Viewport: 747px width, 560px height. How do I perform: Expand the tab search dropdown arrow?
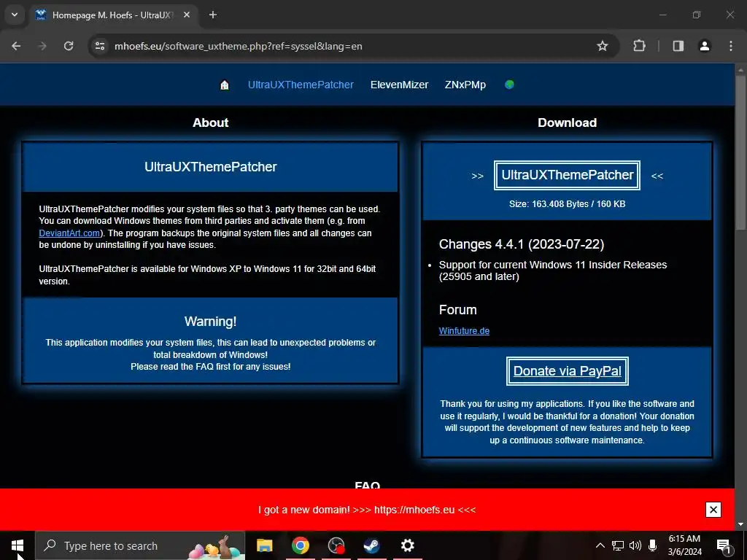15,15
